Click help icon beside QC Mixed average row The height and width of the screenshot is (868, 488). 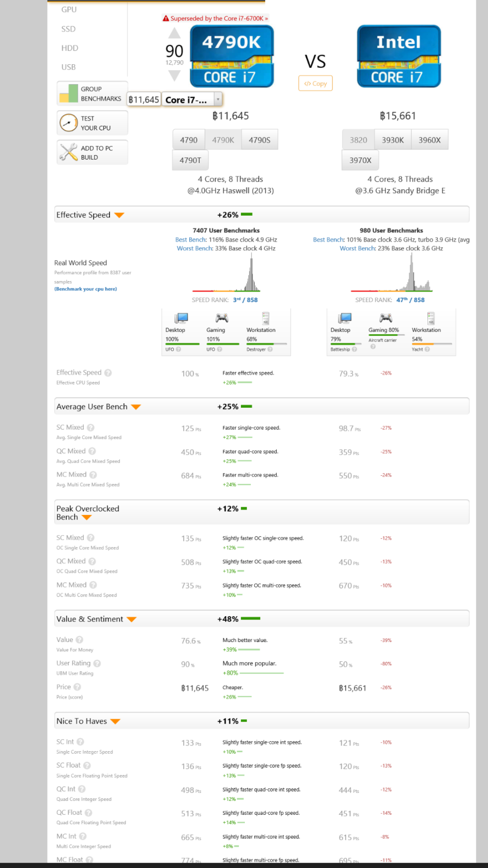[92, 451]
